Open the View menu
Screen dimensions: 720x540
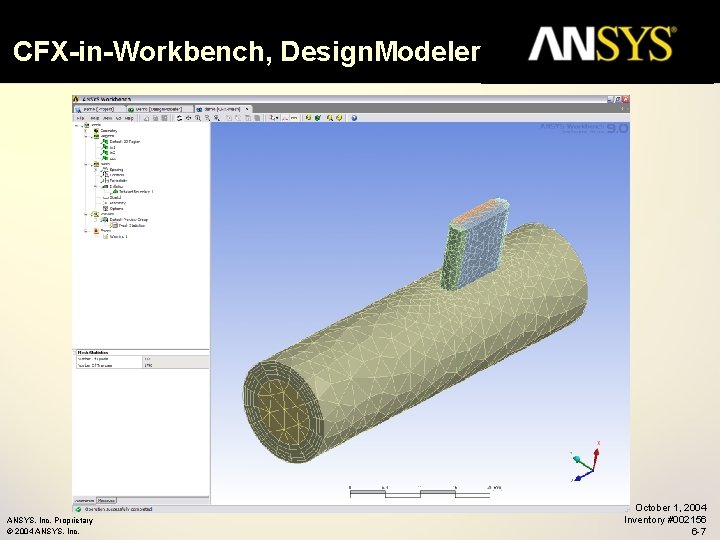point(107,118)
